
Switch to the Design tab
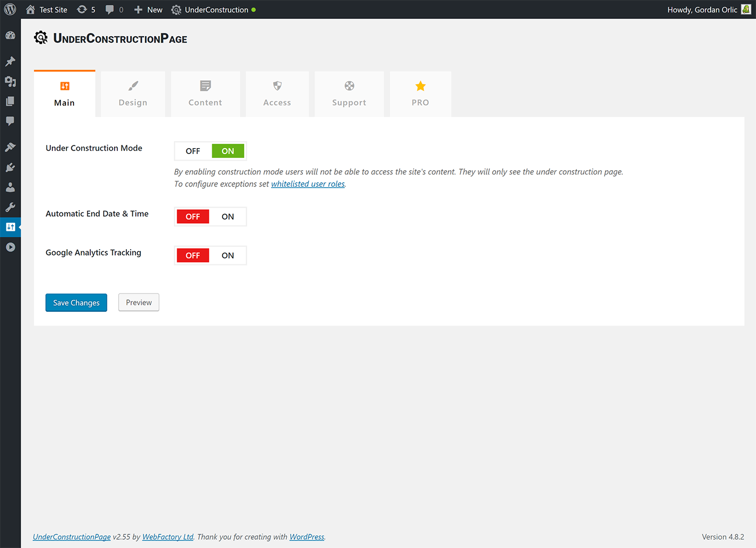pos(133,94)
